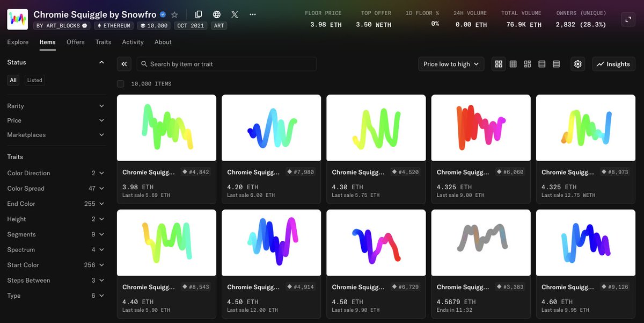Viewport: 644px width, 323px height.
Task: Expand the Segments trait
Action: (56, 234)
